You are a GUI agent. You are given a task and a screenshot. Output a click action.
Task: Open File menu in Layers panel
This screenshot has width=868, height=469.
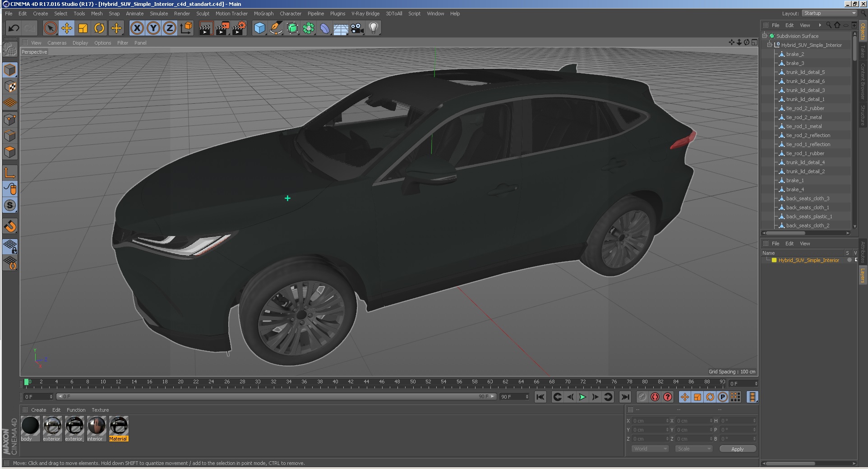pos(775,244)
